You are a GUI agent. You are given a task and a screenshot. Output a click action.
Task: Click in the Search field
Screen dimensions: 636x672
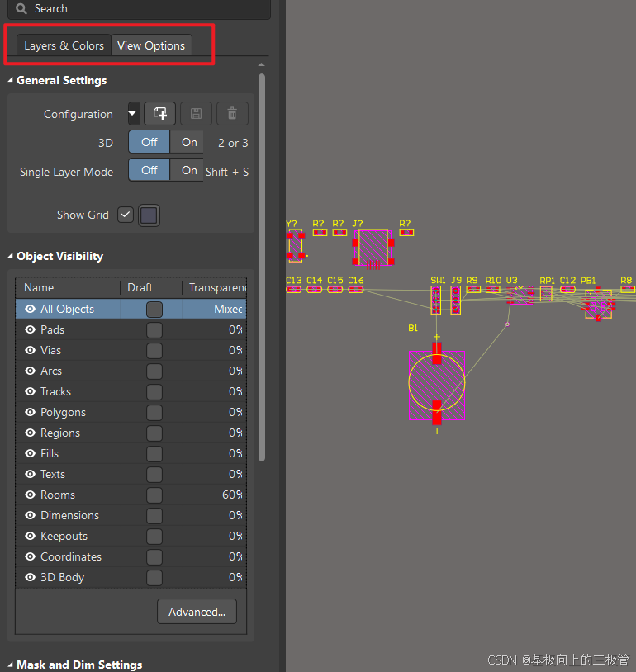point(139,8)
